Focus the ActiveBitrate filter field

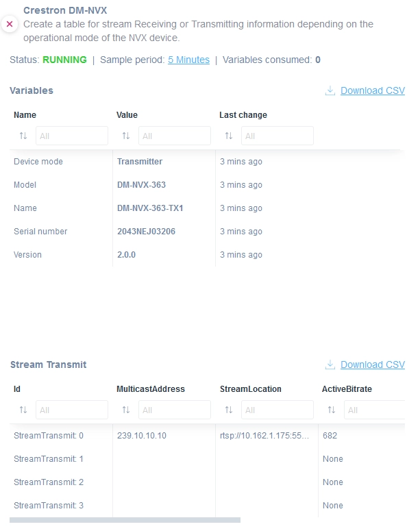(x=375, y=410)
